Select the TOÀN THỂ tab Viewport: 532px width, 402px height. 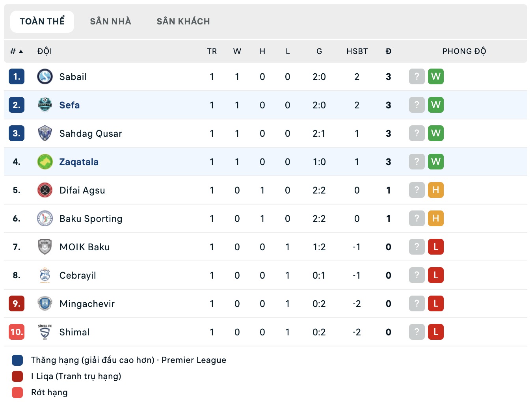42,21
